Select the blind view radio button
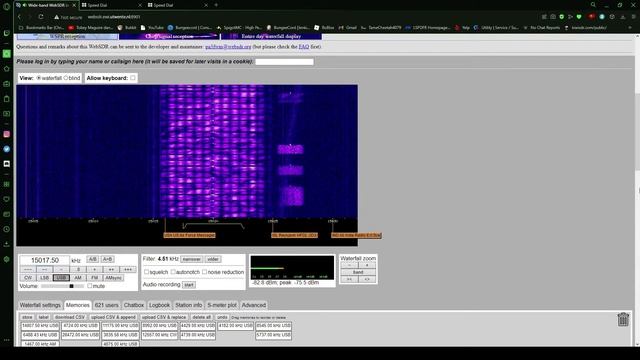Screen dimensions: 640x360 click(x=66, y=78)
